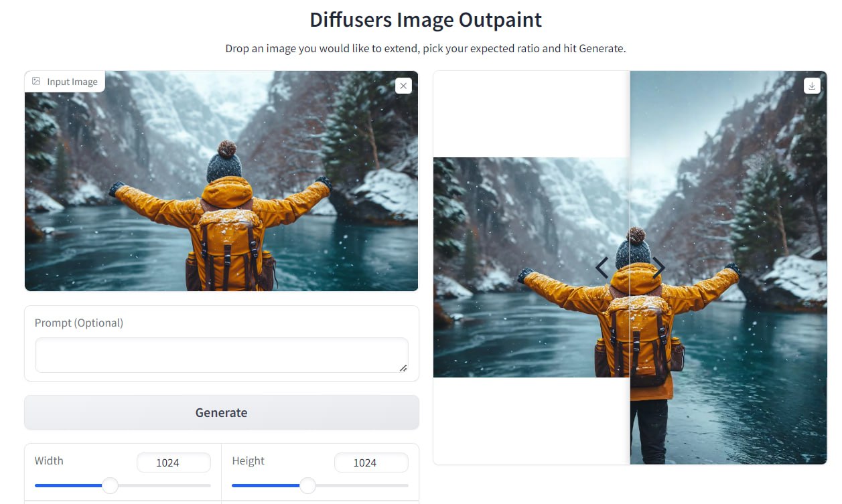Click the Diffusers Image Outpaint heading
The height and width of the screenshot is (504, 842).
[x=425, y=20]
